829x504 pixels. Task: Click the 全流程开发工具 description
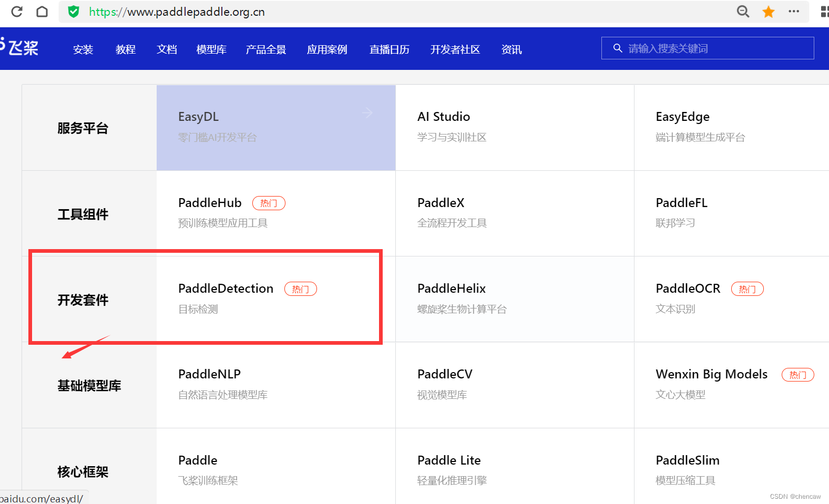tap(452, 223)
